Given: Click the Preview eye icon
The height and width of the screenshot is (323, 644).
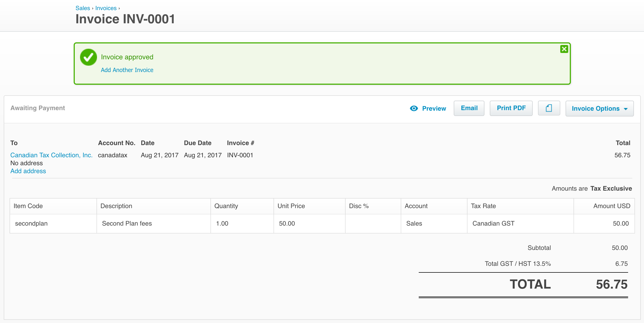Looking at the screenshot, I should tap(414, 108).
